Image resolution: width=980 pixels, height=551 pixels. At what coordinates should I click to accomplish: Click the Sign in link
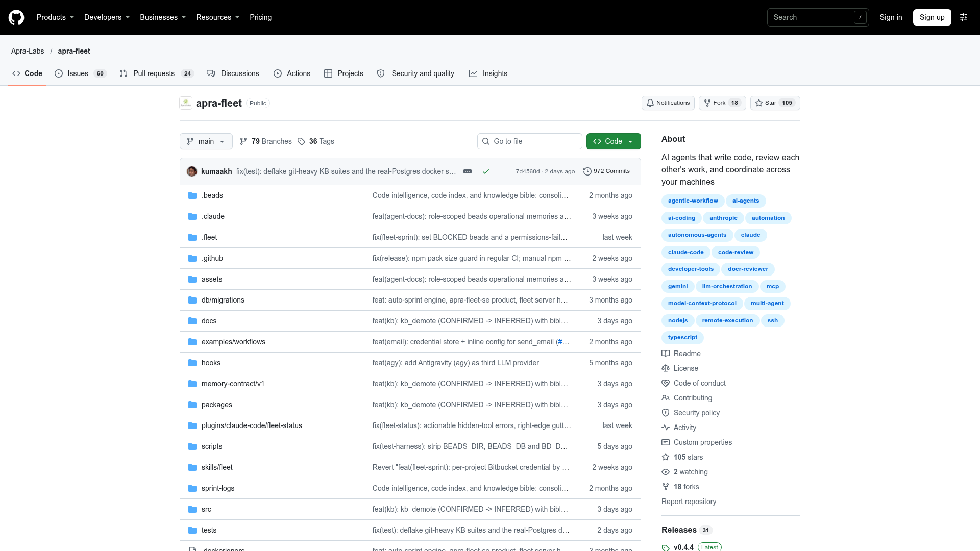click(x=891, y=17)
